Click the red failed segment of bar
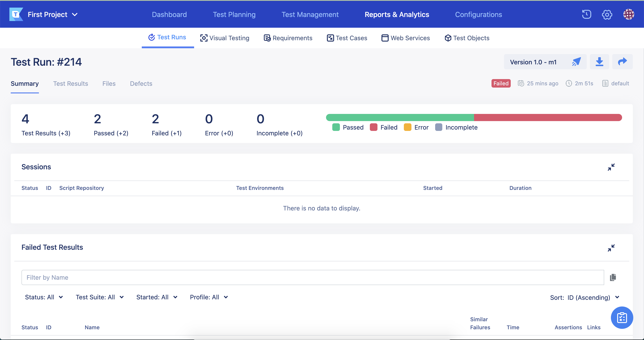 [548, 118]
